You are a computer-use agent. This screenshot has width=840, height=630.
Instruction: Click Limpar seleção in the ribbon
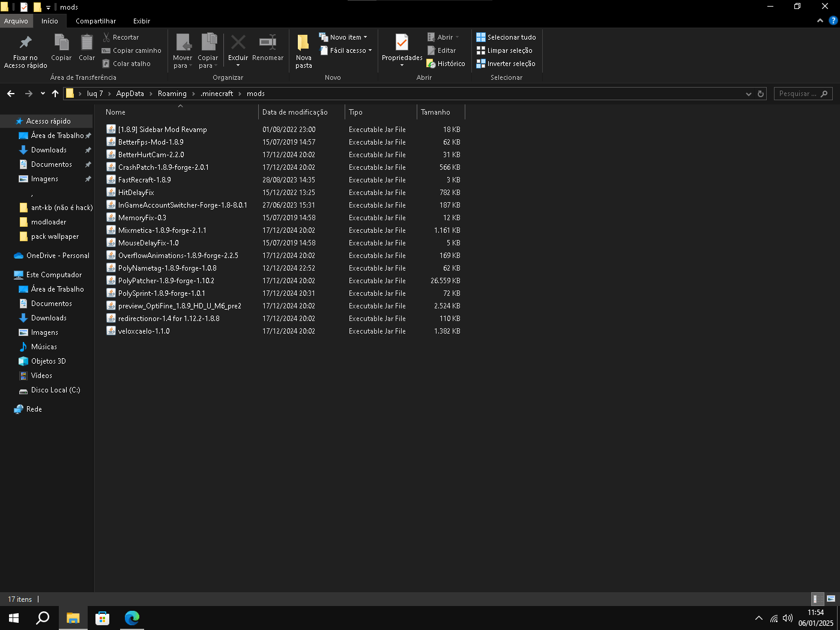[504, 50]
